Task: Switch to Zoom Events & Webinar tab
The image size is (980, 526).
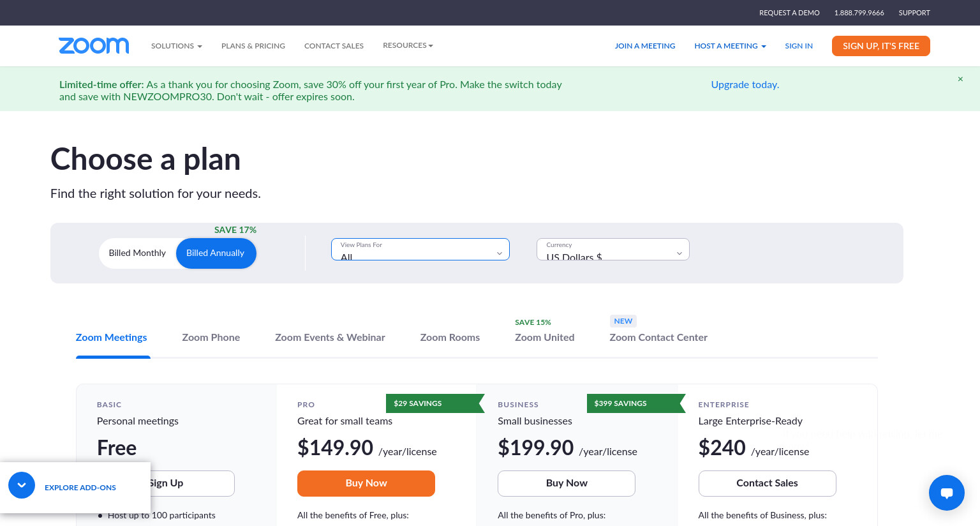Action: click(x=330, y=338)
